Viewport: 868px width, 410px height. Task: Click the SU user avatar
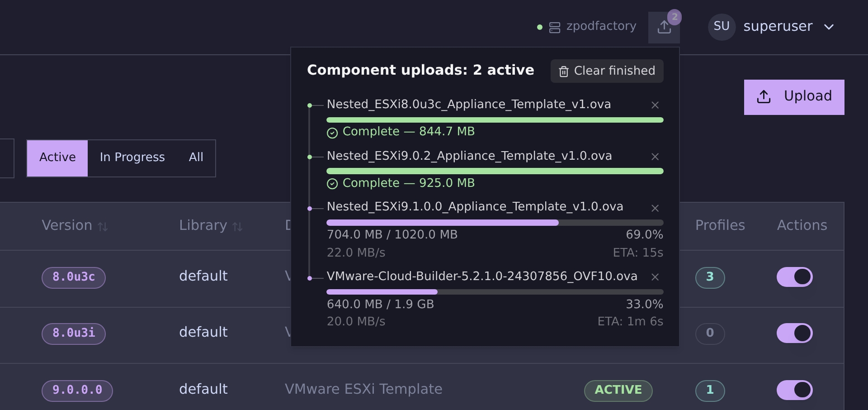(x=722, y=27)
